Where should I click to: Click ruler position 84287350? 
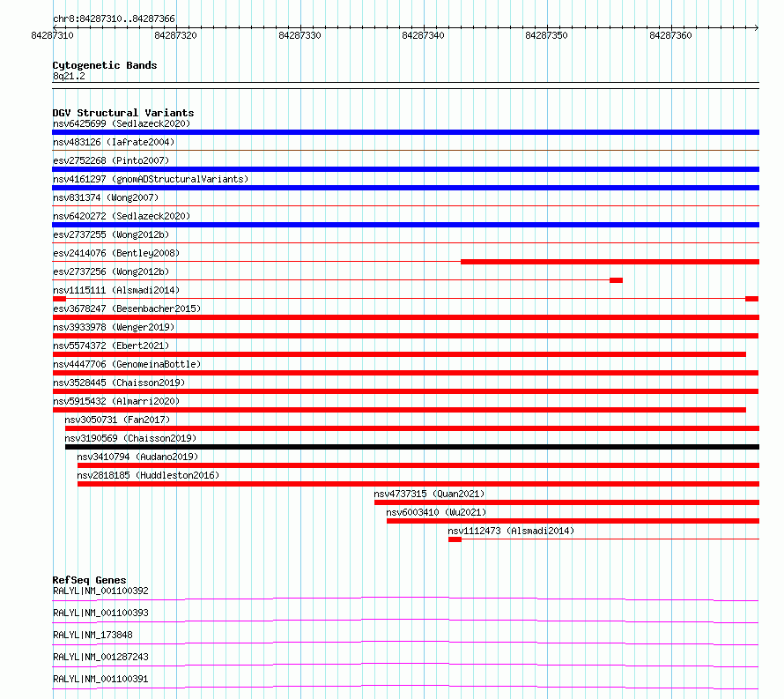(546, 35)
